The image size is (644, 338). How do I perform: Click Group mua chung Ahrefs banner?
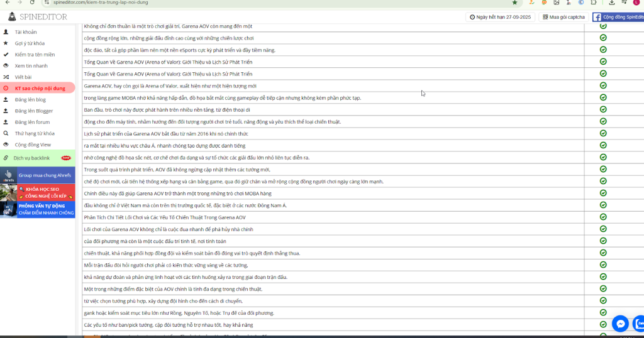pos(38,175)
